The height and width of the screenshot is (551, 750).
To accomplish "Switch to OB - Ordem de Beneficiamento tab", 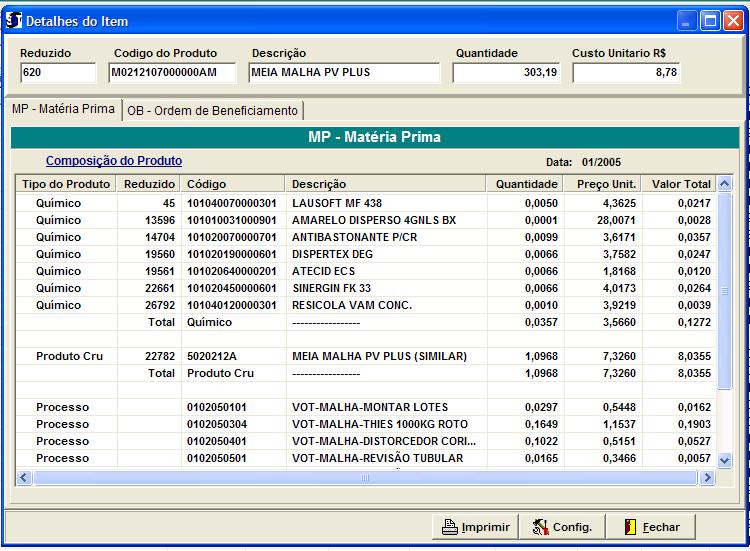I will tap(212, 111).
